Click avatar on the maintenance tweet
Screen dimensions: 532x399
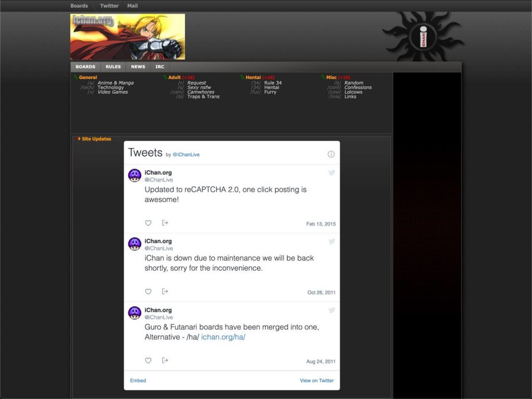[135, 244]
